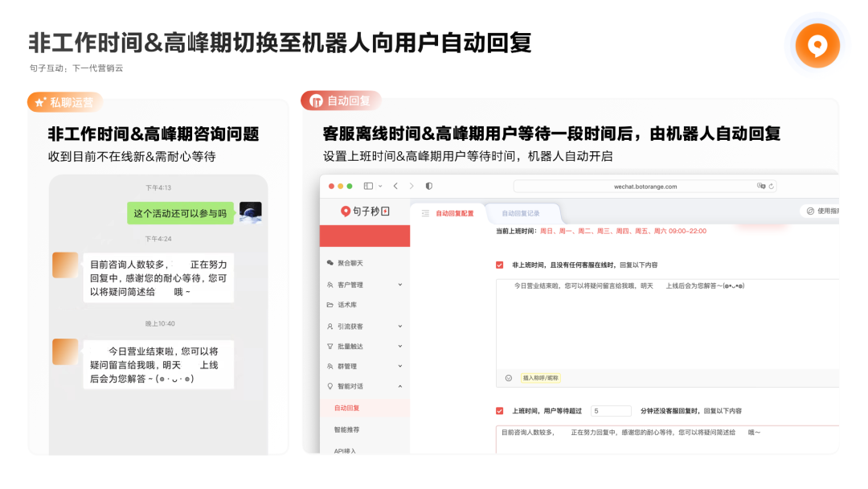The width and height of the screenshot is (868, 489).
Task: Click the 今日营业结束啦 reply text area
Action: coord(668,324)
